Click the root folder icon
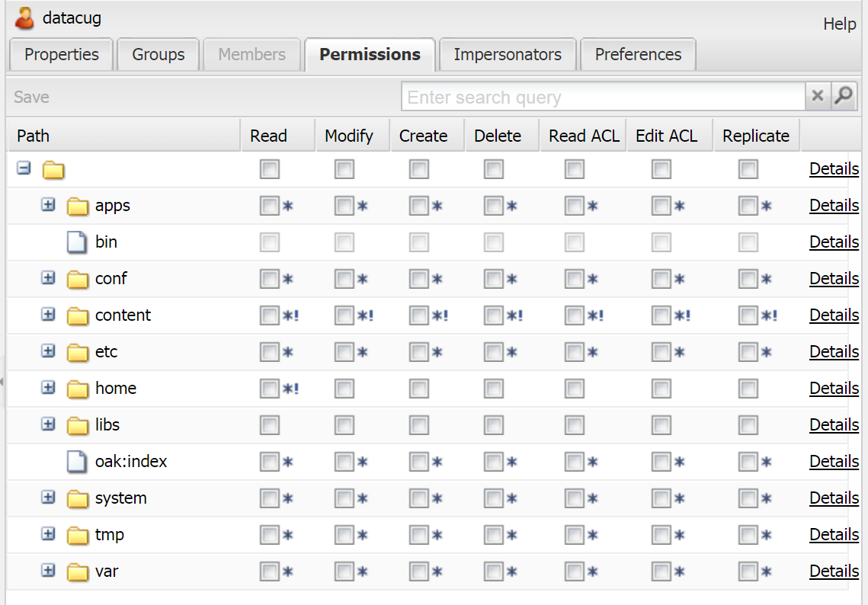The image size is (868, 605). [x=53, y=169]
